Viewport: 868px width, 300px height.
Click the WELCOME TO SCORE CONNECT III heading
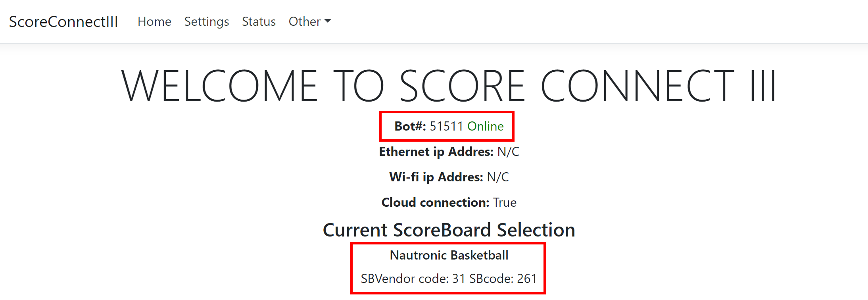click(448, 86)
